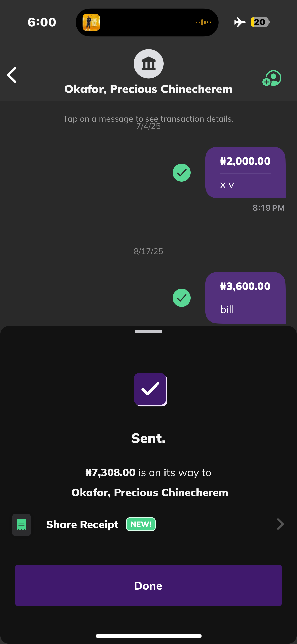297x644 pixels.
Task: Tap the now-playing album art thumbnail
Action: tap(91, 22)
